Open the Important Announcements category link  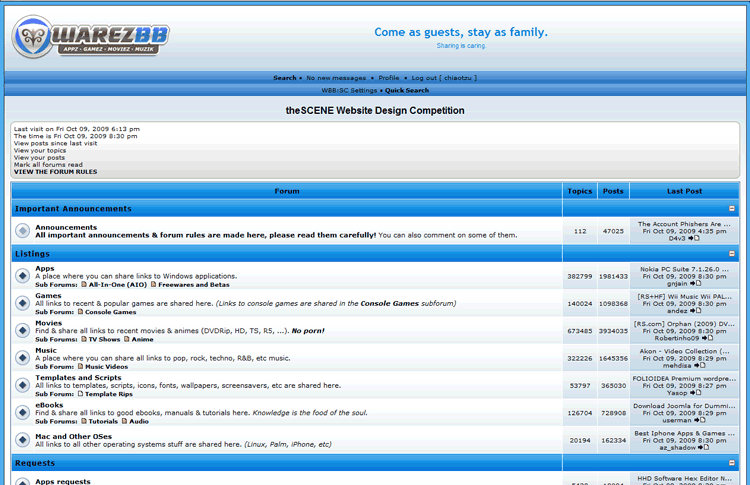click(73, 209)
